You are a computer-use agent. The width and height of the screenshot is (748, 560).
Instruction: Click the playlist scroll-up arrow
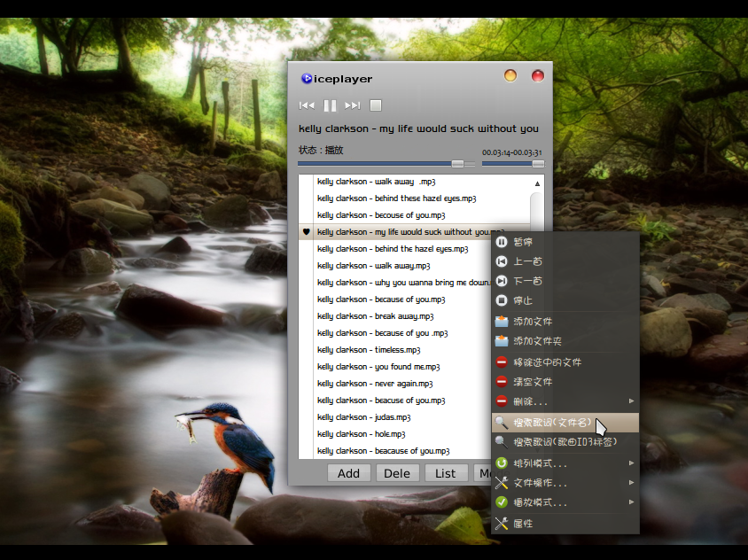click(x=537, y=183)
